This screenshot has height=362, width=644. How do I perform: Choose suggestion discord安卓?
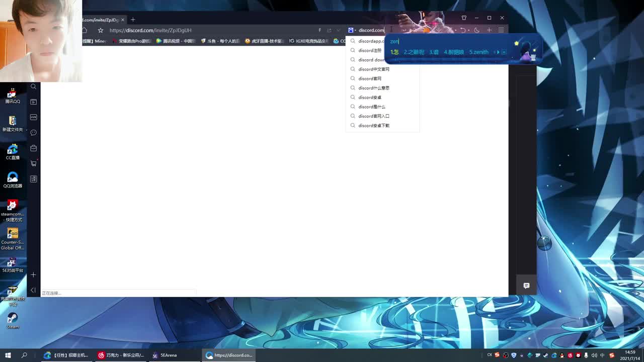[382, 97]
